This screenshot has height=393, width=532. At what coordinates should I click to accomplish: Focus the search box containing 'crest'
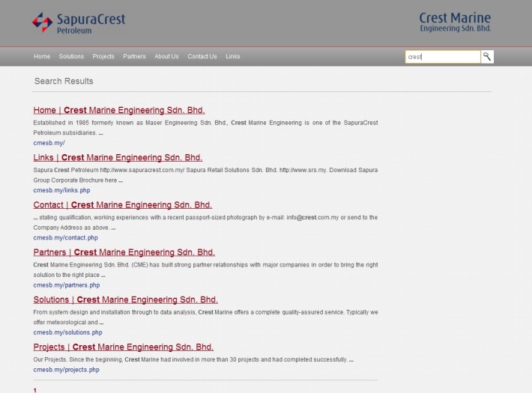point(442,57)
